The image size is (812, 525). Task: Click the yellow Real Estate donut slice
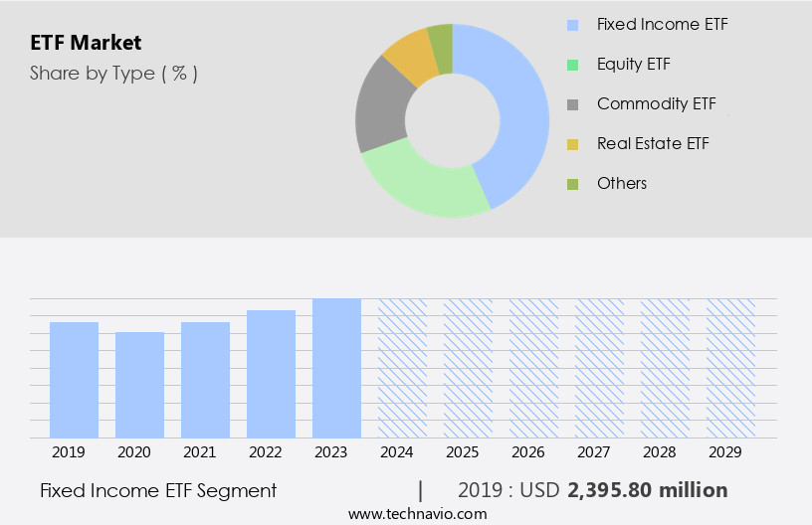(410, 58)
